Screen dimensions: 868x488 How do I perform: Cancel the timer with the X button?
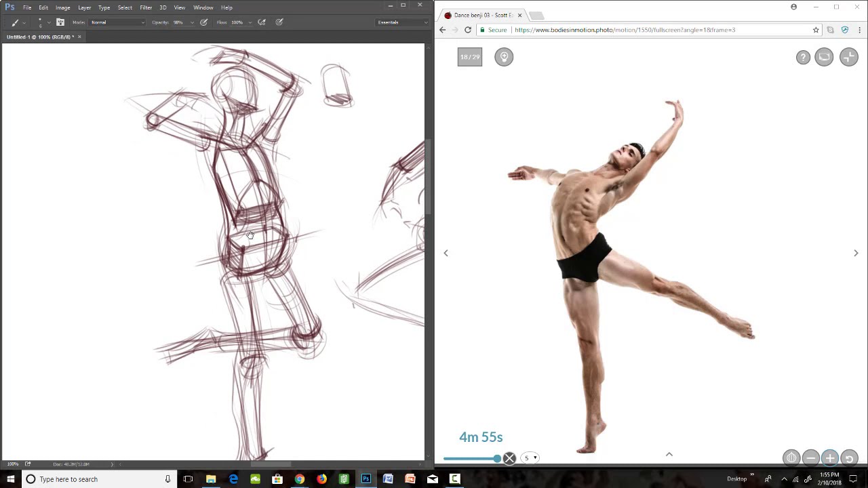coord(509,459)
